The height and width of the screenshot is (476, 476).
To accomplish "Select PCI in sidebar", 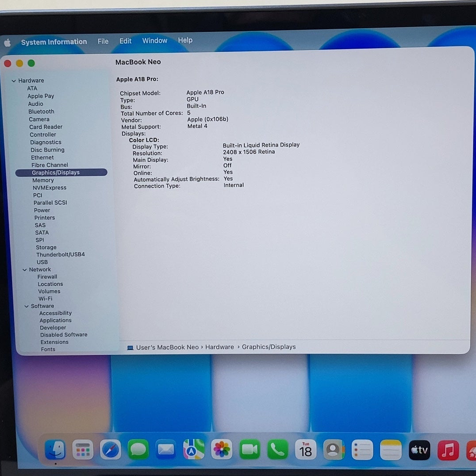I will pyautogui.click(x=38, y=195).
